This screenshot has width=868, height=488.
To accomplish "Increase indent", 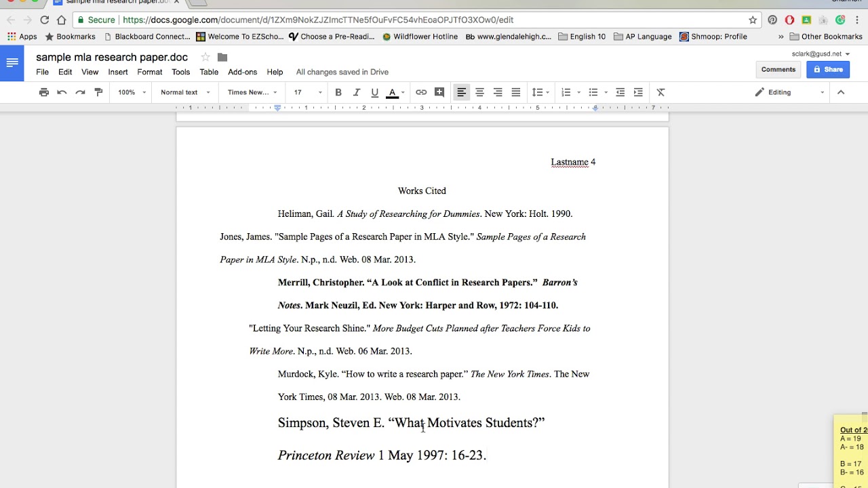I will [638, 92].
